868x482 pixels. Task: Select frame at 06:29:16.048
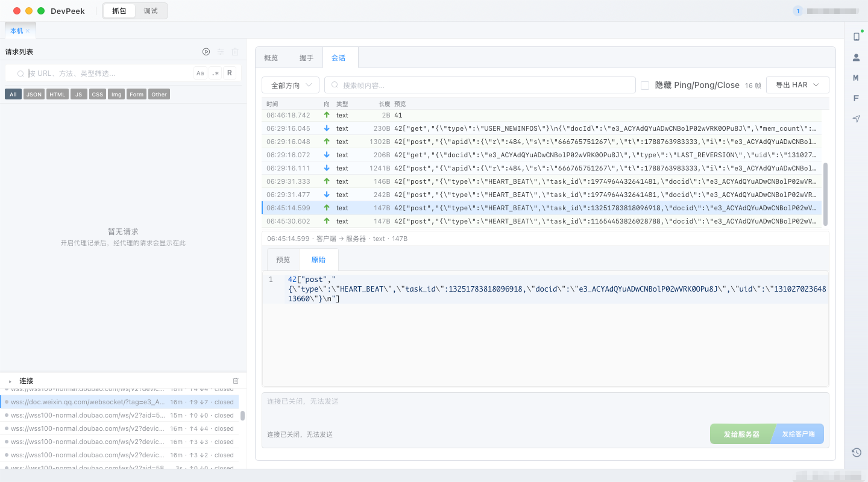pyautogui.click(x=541, y=142)
